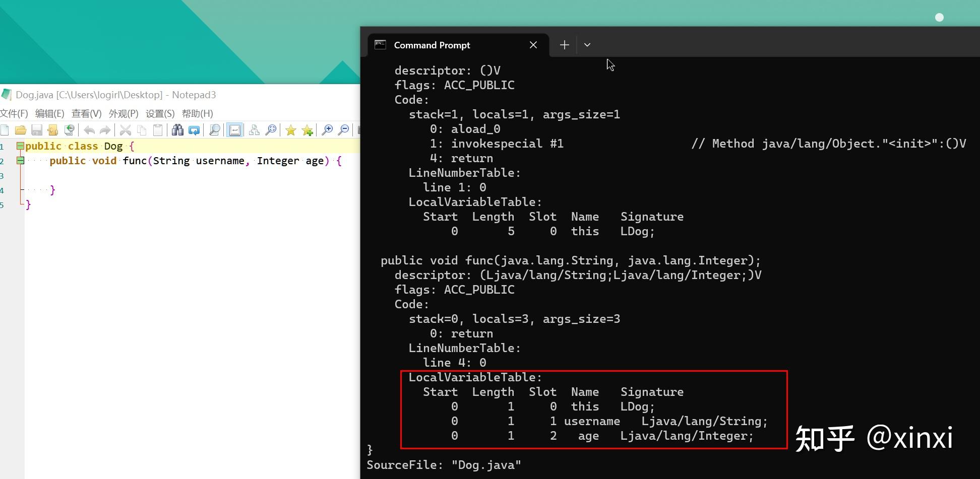
Task: Click 'Integer' in the func signature
Action: click(x=278, y=161)
